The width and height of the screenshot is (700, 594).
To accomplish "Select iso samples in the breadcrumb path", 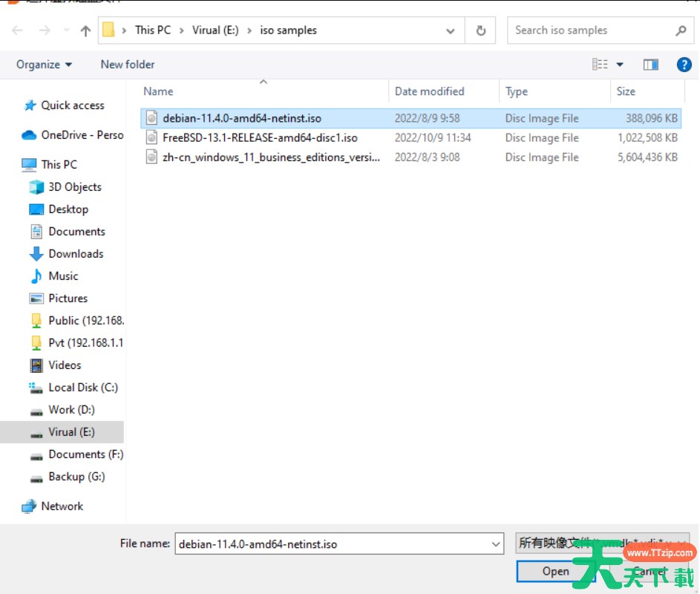I will point(289,30).
